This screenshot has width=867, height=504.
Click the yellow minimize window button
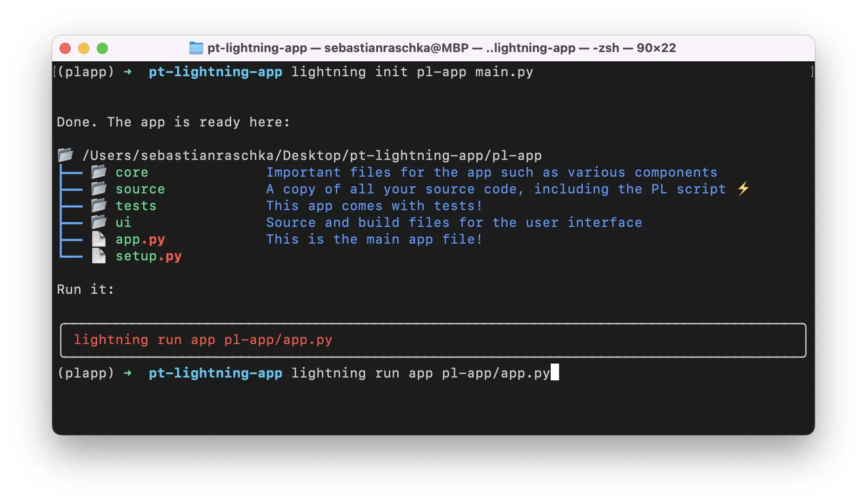(x=84, y=48)
